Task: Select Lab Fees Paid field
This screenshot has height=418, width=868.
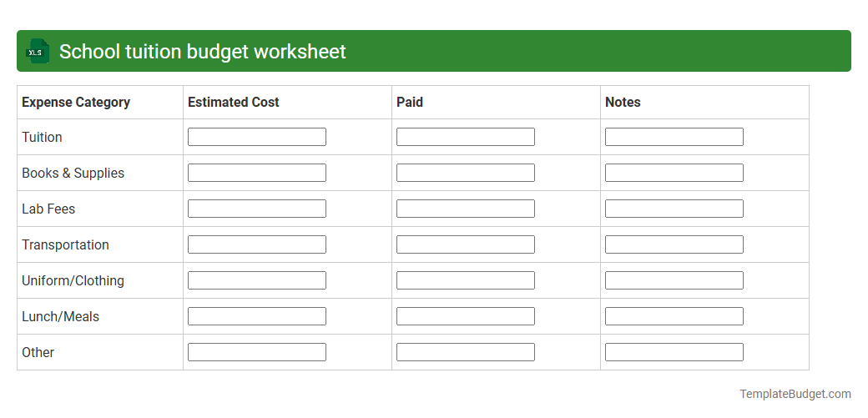Action: 466,209
